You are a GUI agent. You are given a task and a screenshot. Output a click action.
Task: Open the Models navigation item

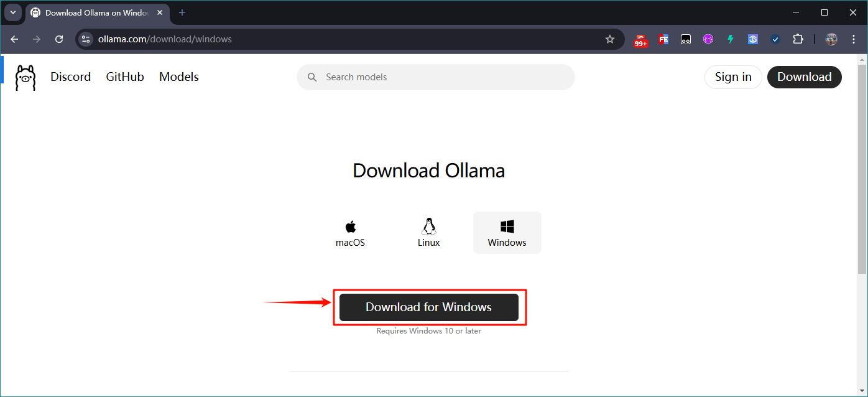[x=178, y=77]
